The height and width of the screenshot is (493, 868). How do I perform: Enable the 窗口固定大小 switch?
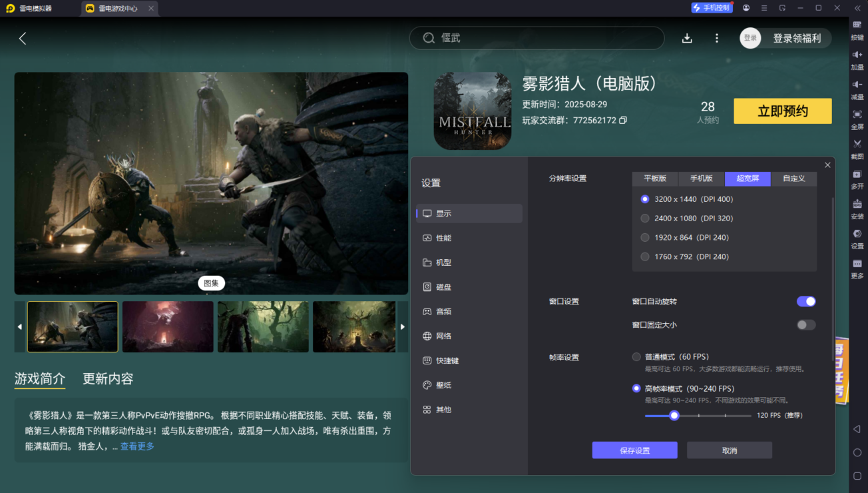pos(806,325)
